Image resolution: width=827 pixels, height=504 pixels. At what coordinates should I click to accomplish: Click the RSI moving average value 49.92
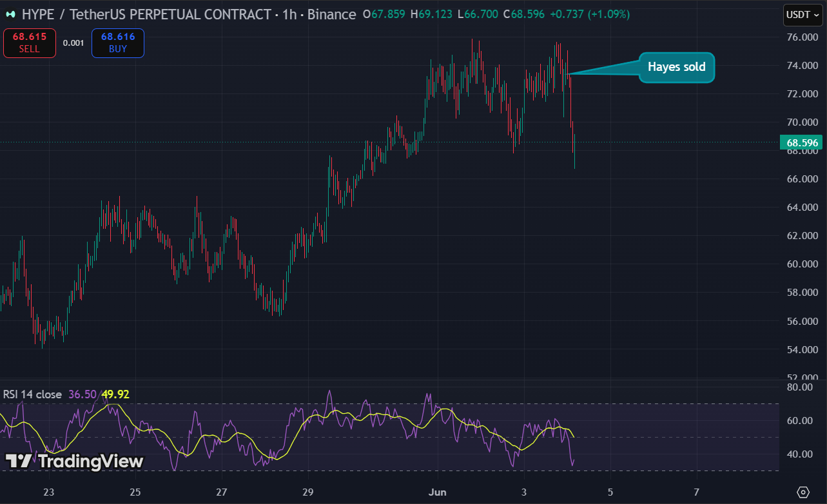(115, 394)
